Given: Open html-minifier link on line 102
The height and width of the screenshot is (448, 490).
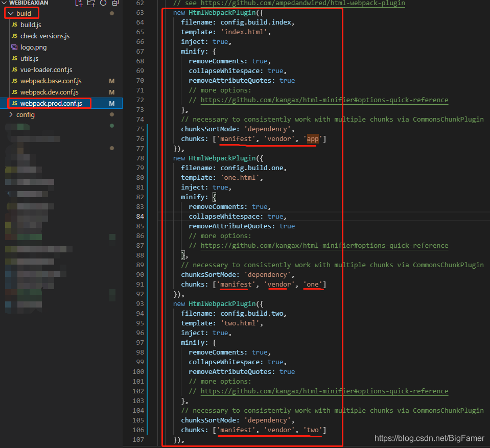Looking at the screenshot, I should click(324, 391).
